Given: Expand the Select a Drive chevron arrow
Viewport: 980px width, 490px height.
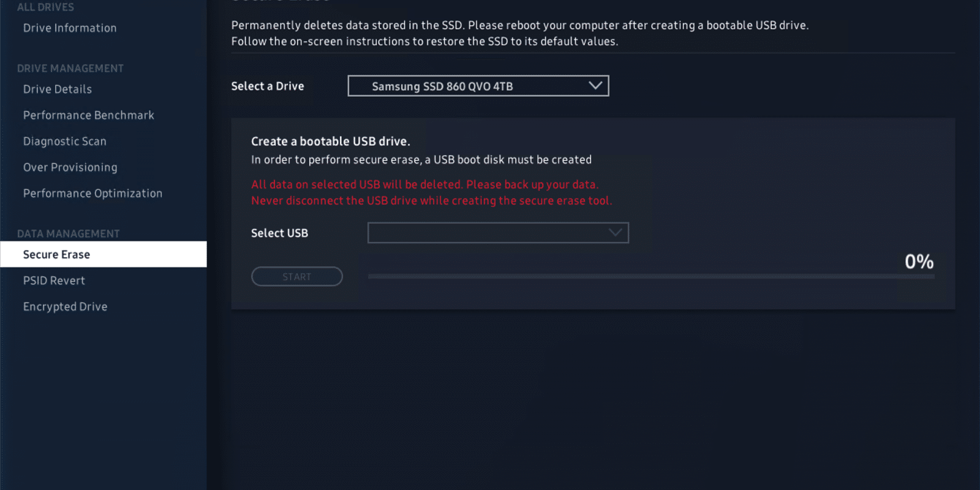Looking at the screenshot, I should [x=595, y=86].
